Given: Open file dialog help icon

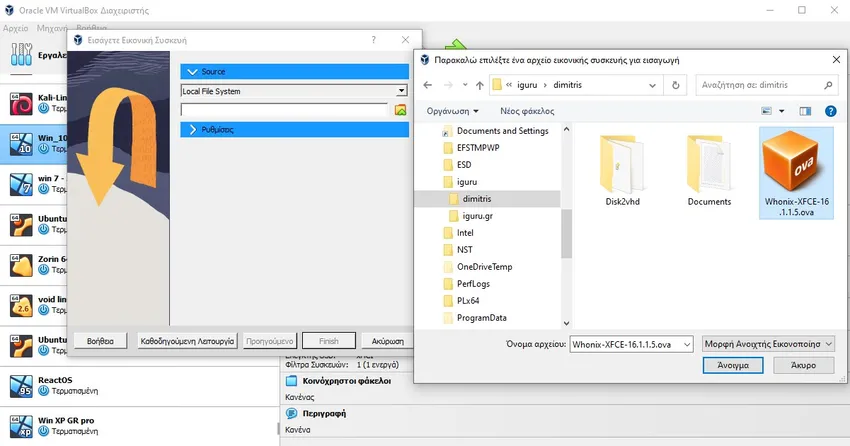Looking at the screenshot, I should [830, 111].
